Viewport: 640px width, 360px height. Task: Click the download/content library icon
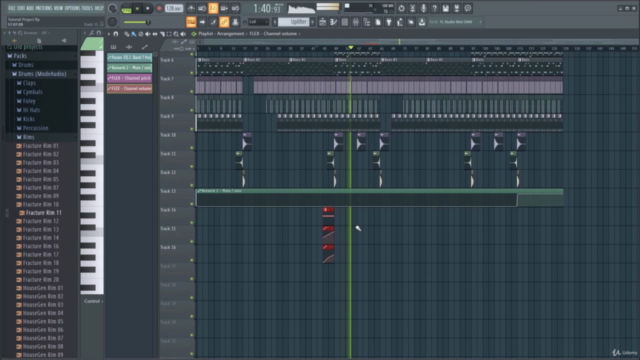coord(422,22)
